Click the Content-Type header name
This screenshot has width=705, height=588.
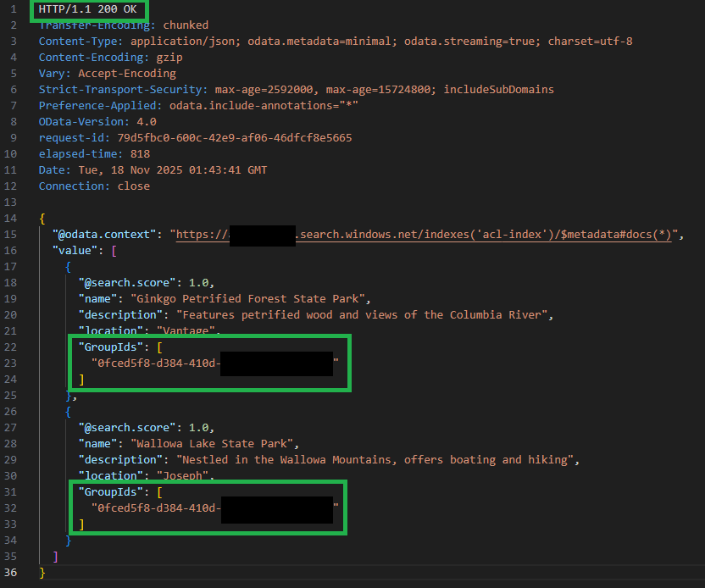click(x=78, y=42)
